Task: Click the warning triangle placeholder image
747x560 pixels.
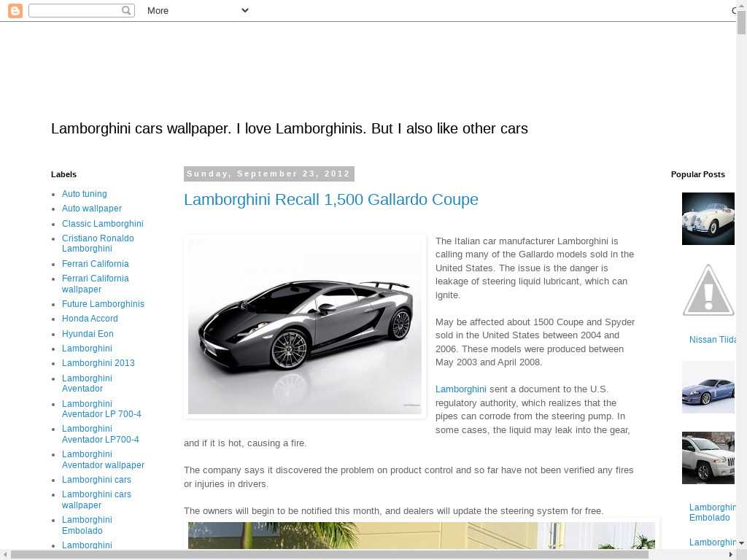Action: tap(708, 290)
